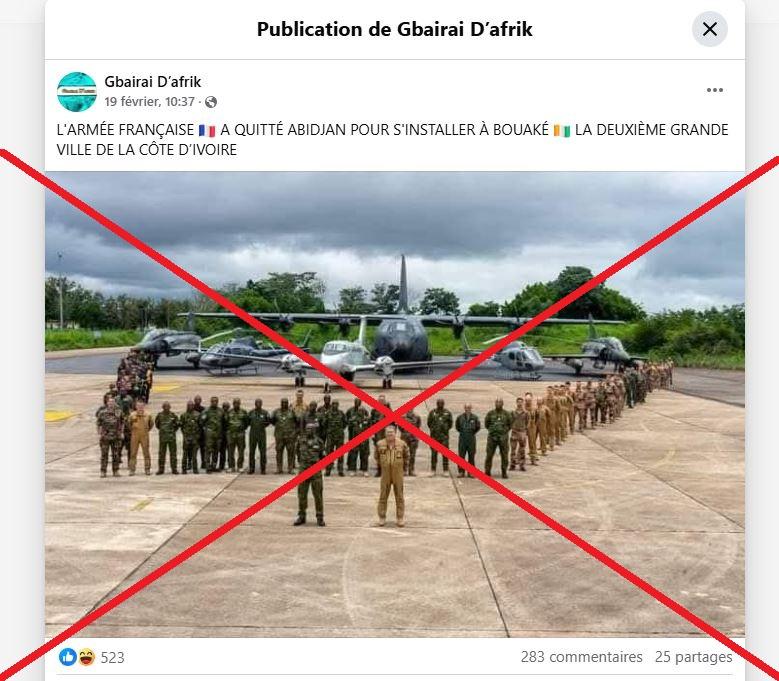
Task: Open the Gbairai D'afrik page name link
Action: pyautogui.click(x=153, y=81)
